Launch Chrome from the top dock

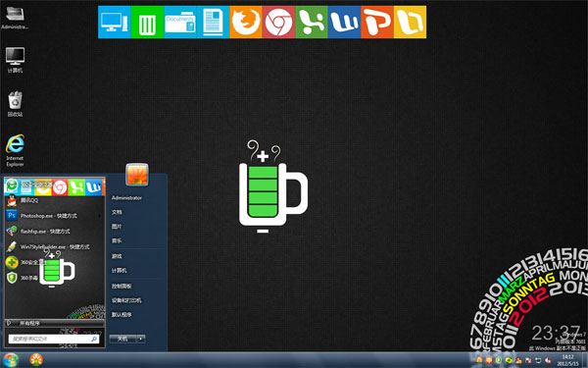click(278, 22)
